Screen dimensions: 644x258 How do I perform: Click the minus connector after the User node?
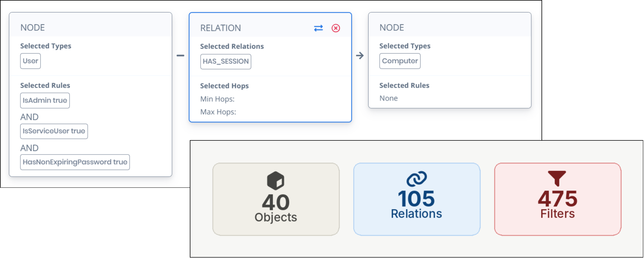click(x=181, y=56)
